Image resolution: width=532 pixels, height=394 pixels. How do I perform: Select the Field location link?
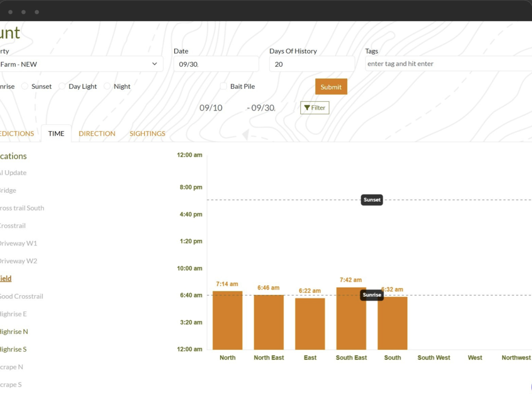pyautogui.click(x=6, y=279)
